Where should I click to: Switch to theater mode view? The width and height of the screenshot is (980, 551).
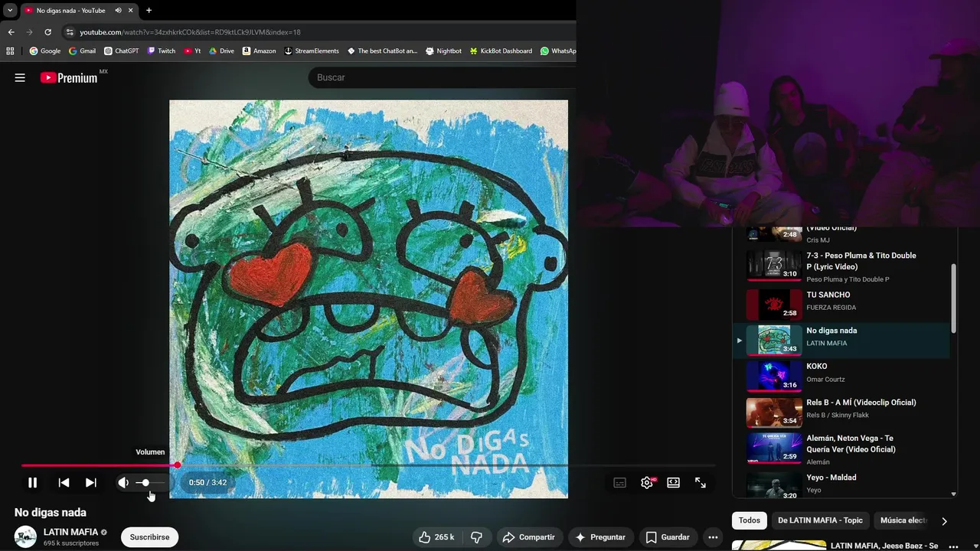pyautogui.click(x=673, y=483)
